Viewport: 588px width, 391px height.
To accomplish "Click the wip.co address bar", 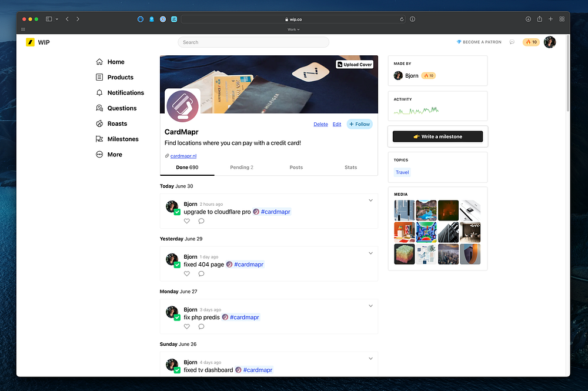I will pos(293,19).
